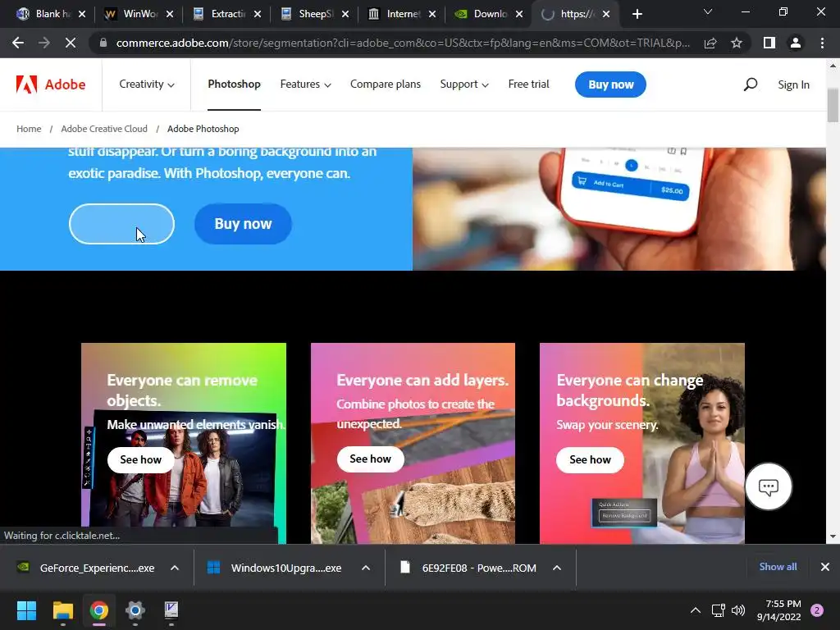Screen dimensions: 840x630
Task: Click the volume speaker tray icon
Action: point(738,610)
